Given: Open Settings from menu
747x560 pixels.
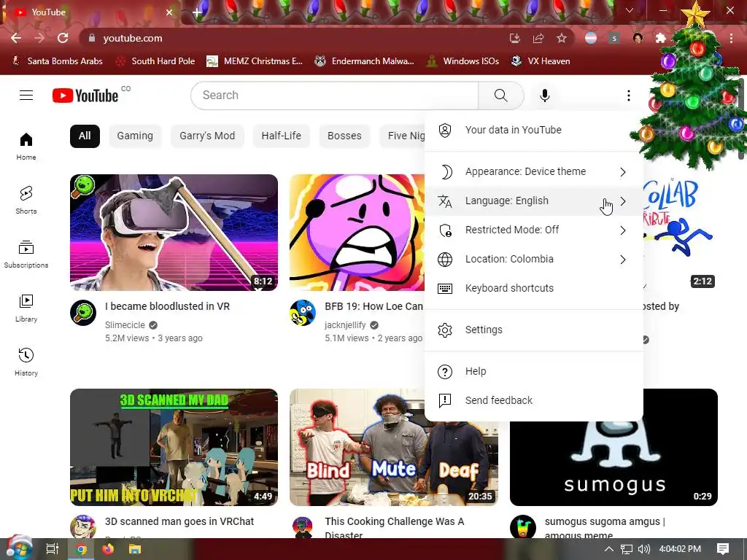Looking at the screenshot, I should [x=533, y=330].
